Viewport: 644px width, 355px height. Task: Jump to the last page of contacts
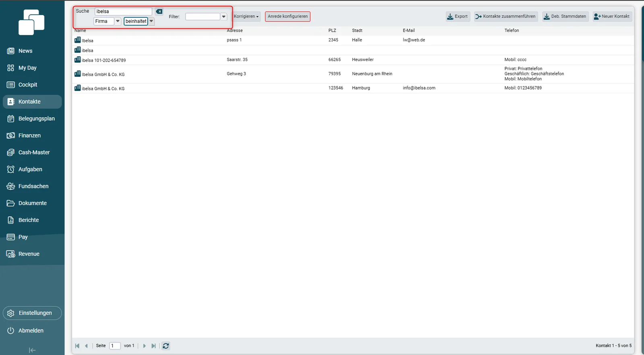click(x=153, y=346)
